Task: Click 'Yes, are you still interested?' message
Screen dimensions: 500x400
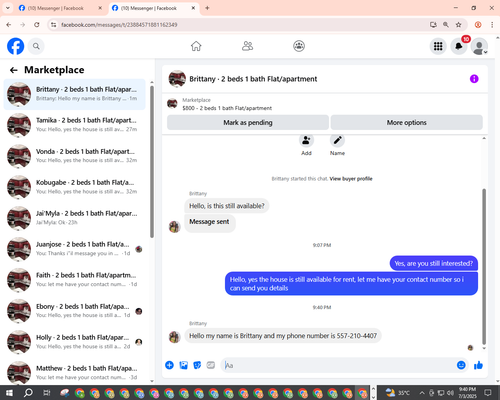Action: click(x=434, y=263)
